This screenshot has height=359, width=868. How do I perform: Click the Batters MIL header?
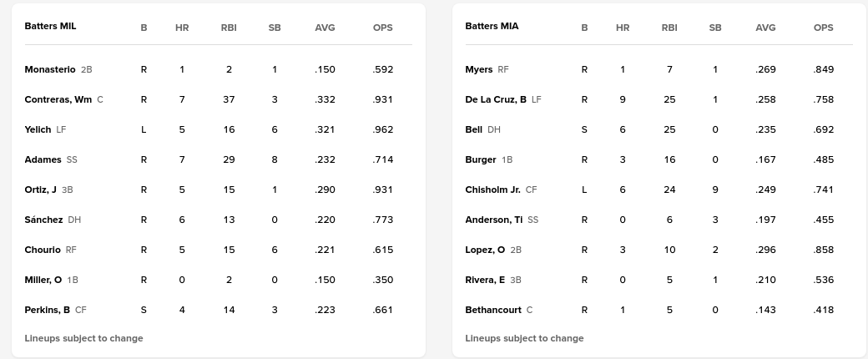tap(50, 26)
